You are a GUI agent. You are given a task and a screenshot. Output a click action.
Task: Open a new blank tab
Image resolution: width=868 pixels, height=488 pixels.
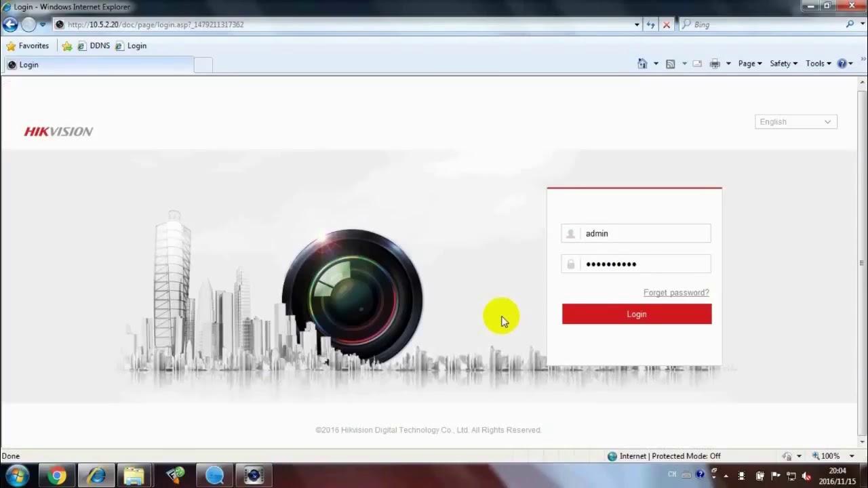pyautogui.click(x=203, y=65)
